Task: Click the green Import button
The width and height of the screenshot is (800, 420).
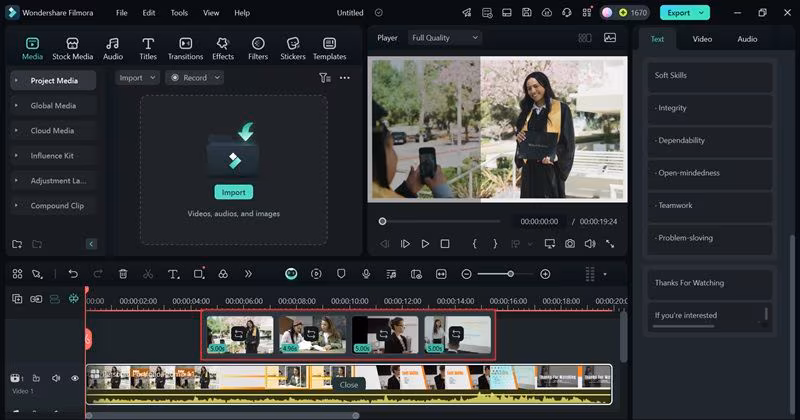Action: pyautogui.click(x=234, y=192)
